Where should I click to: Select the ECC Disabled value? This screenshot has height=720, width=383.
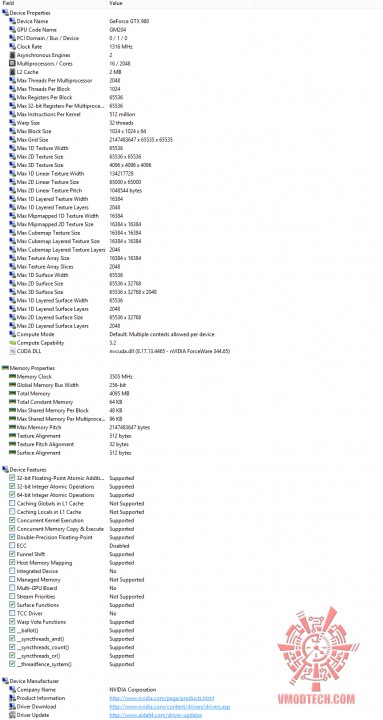119,546
